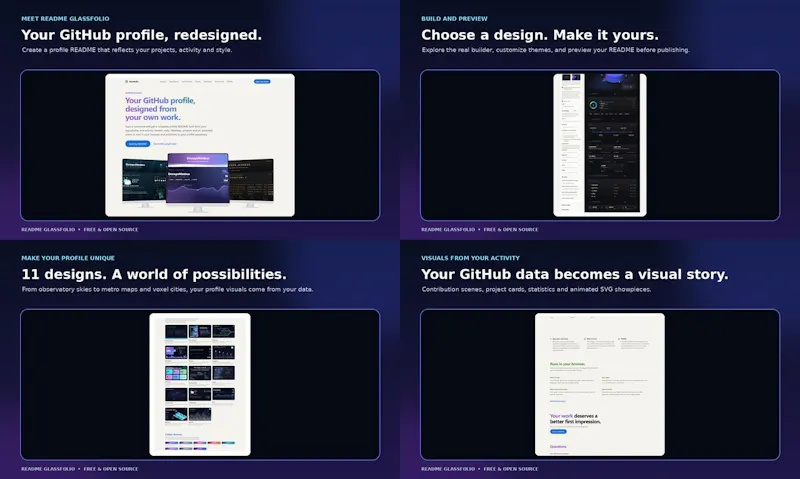Click the purple 'Questions' heading

pos(558,446)
